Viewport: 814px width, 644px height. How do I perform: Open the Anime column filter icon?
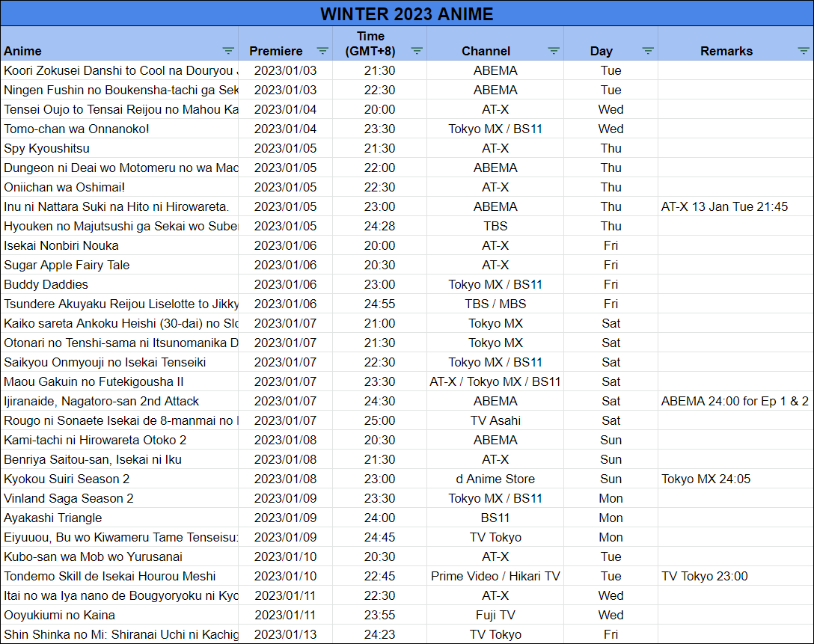228,51
